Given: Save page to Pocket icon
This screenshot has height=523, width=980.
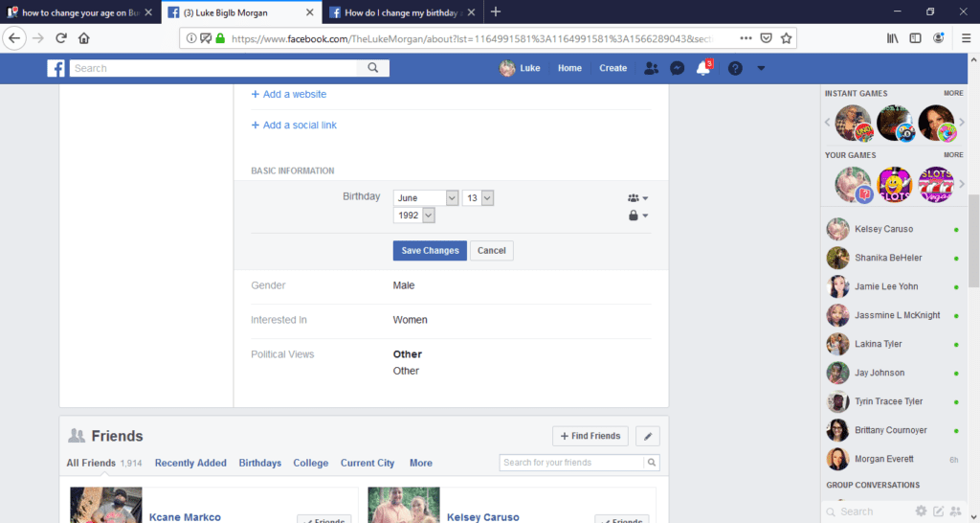Looking at the screenshot, I should [x=766, y=38].
